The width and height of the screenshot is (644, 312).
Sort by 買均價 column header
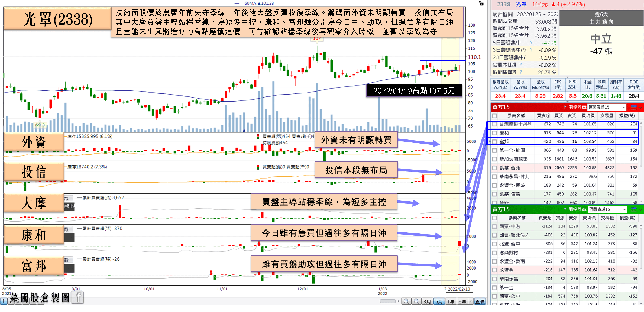point(588,116)
